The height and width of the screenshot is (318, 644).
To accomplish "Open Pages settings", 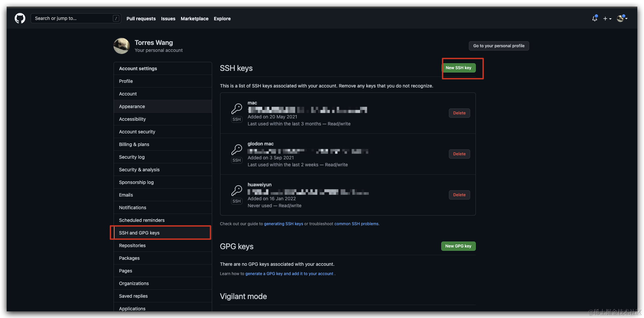I will click(x=162, y=271).
